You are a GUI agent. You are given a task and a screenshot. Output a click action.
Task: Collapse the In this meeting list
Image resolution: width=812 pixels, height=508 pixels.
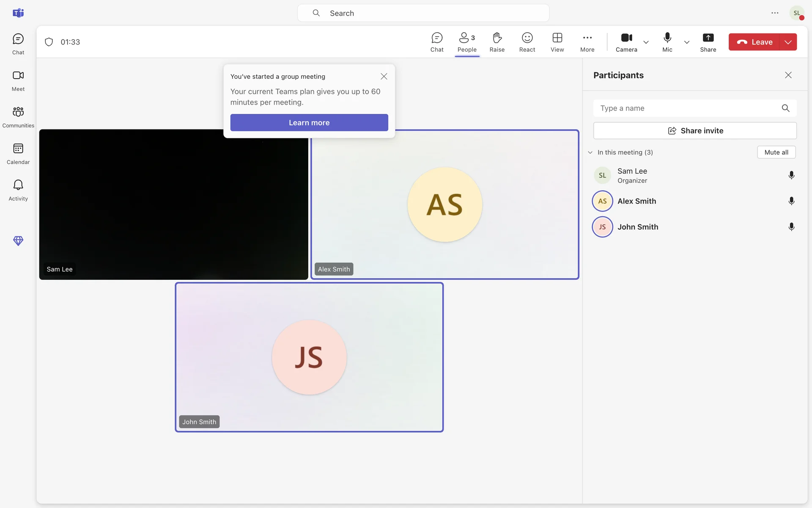pos(590,152)
